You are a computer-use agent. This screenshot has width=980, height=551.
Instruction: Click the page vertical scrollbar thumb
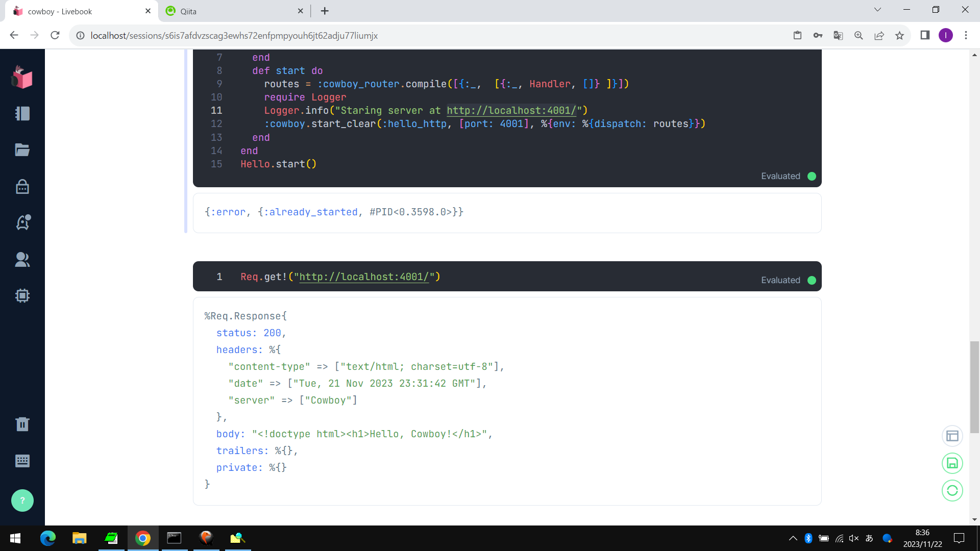(974, 387)
